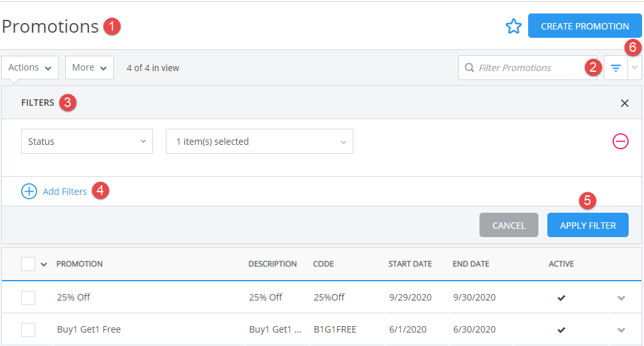
Task: Toggle the select-all checkbox in header
Action: click(x=28, y=264)
